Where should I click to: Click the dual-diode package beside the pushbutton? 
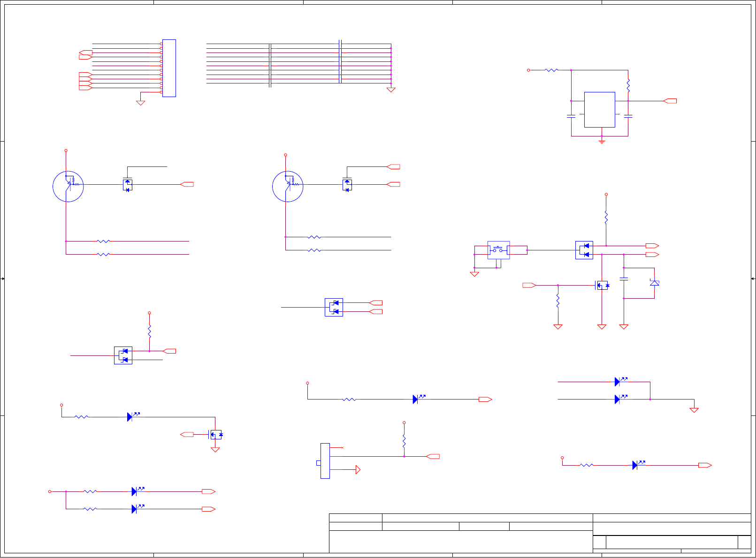pos(584,250)
